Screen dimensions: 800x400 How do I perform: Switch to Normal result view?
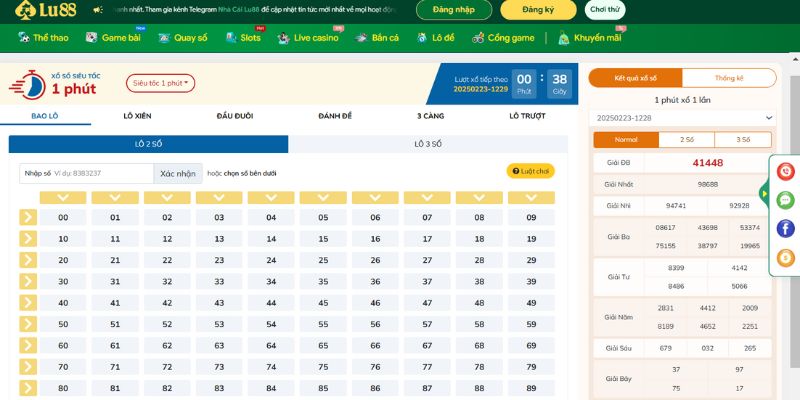pos(626,140)
